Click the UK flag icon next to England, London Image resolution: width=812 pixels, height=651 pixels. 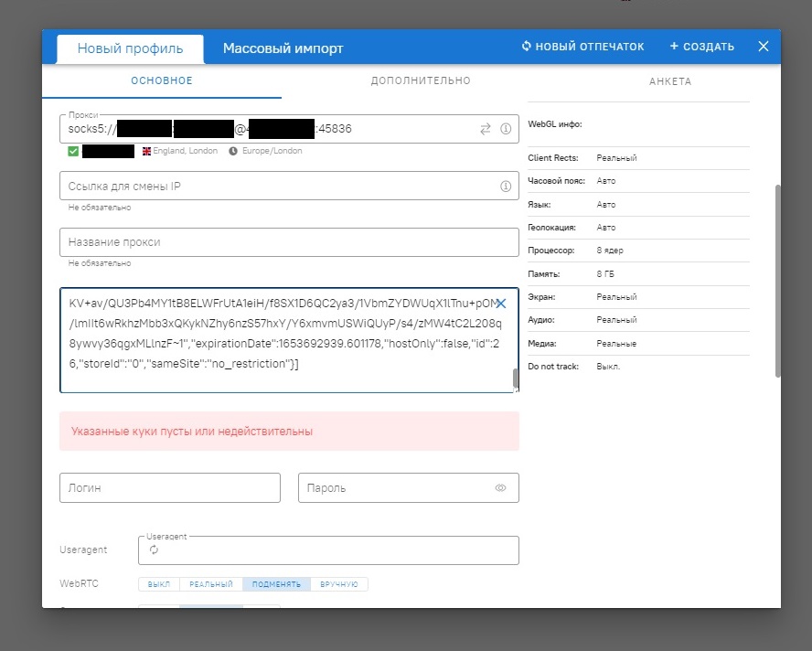click(146, 151)
